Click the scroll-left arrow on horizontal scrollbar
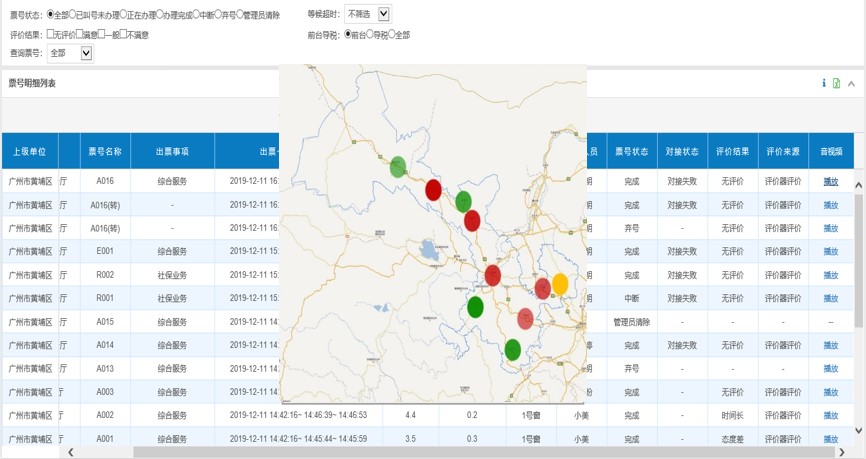Screen dimensions: 866x459 tap(69, 452)
